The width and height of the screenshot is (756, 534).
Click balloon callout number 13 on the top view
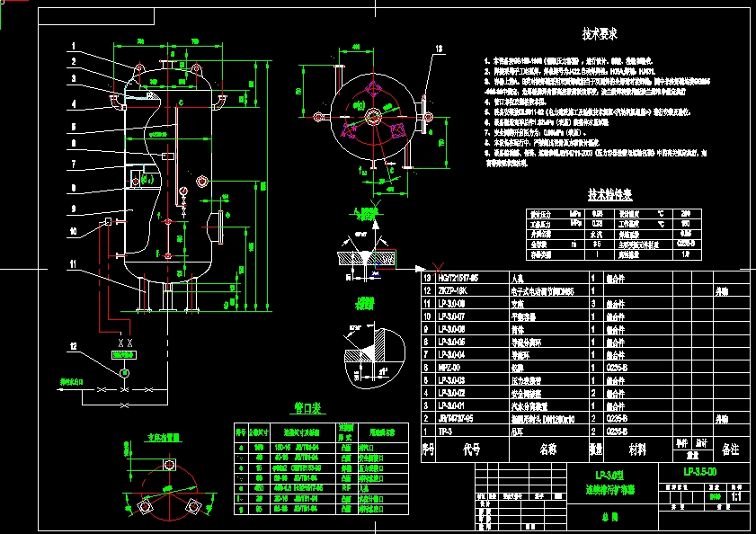click(439, 49)
